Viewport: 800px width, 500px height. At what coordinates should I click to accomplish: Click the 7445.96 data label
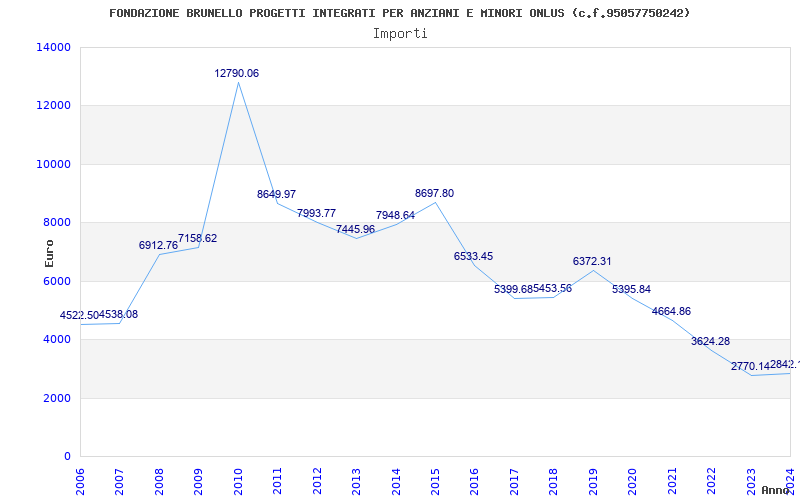pyautogui.click(x=355, y=229)
